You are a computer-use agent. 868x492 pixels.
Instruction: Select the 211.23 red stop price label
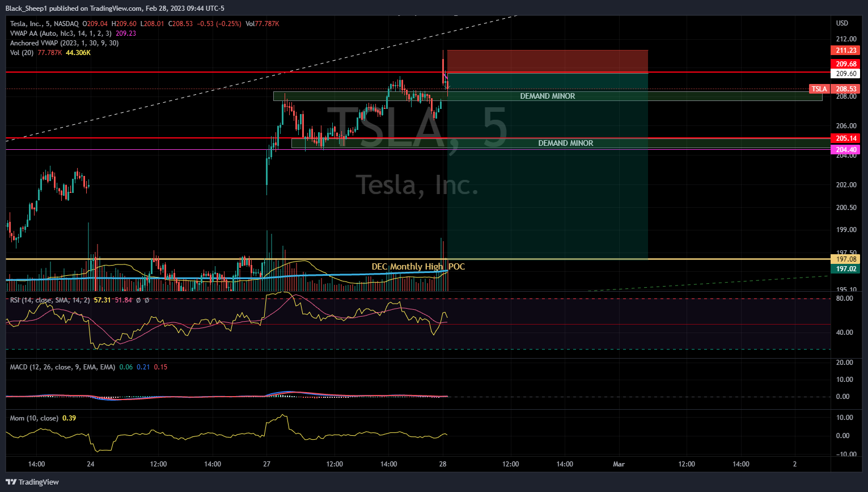point(846,51)
